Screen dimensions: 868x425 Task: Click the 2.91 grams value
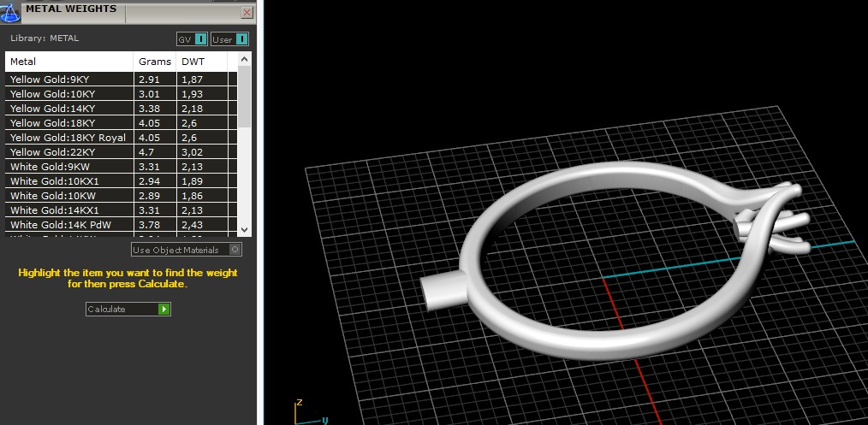149,80
